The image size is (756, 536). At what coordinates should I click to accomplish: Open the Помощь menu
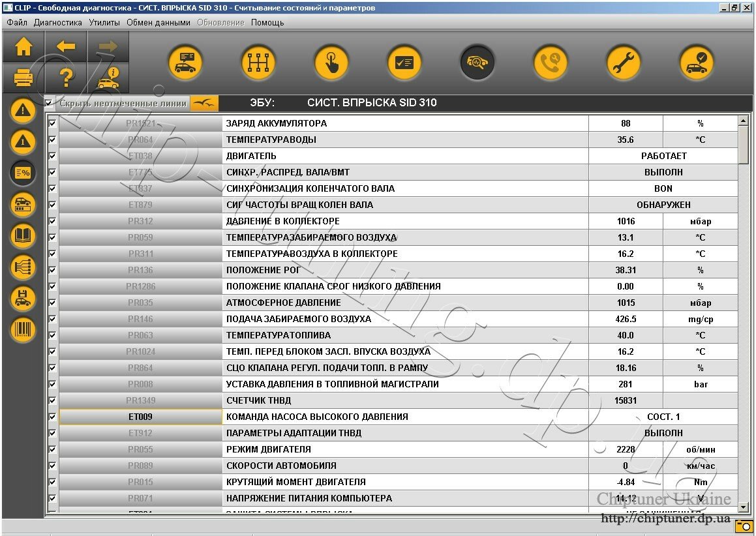[x=267, y=23]
